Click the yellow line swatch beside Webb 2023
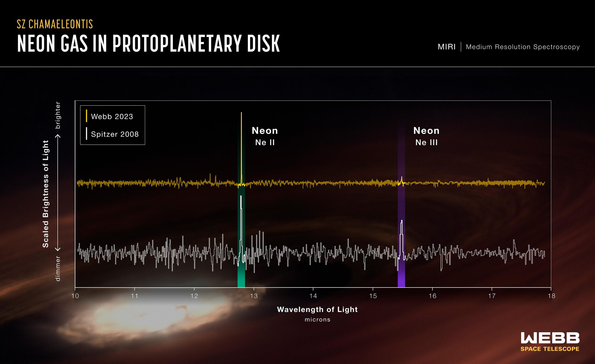This screenshot has height=364, width=595. pos(86,116)
